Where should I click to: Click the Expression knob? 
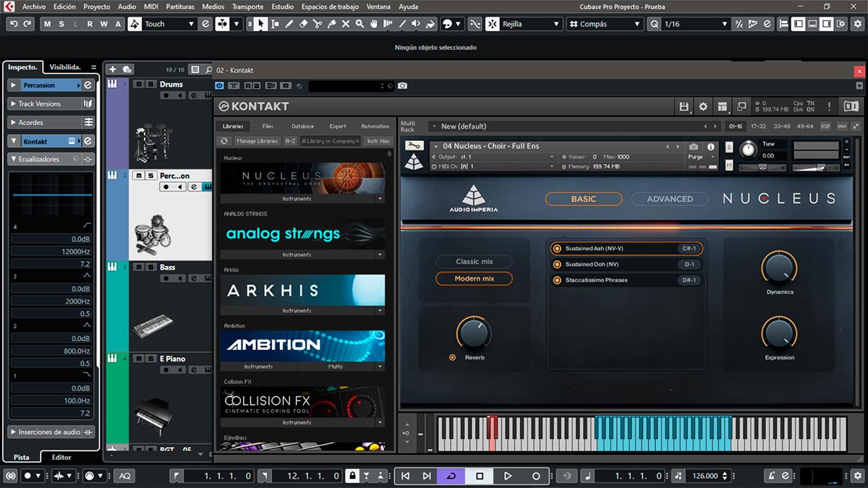779,333
